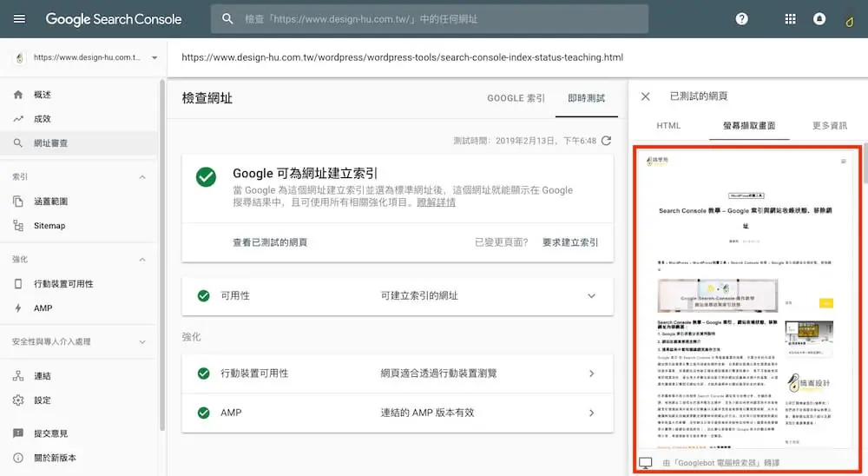Refresh the live test with reload icon
This screenshot has height=476, width=868.
[x=606, y=141]
